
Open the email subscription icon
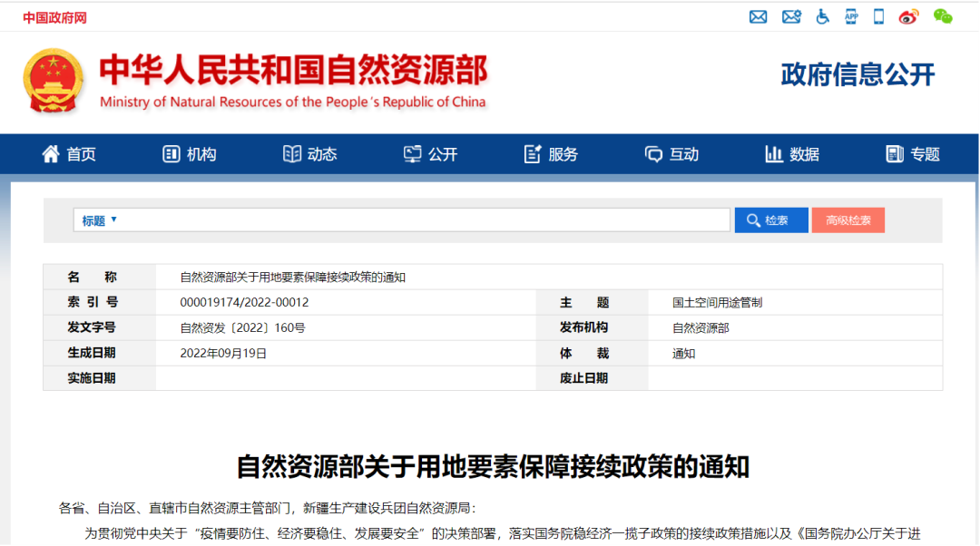(x=790, y=16)
